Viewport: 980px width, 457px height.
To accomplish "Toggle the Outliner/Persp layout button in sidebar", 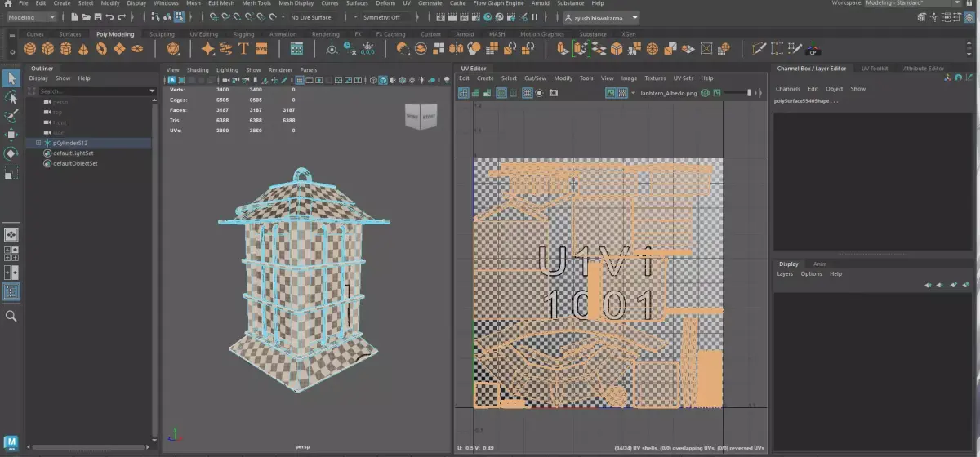I will click(11, 291).
